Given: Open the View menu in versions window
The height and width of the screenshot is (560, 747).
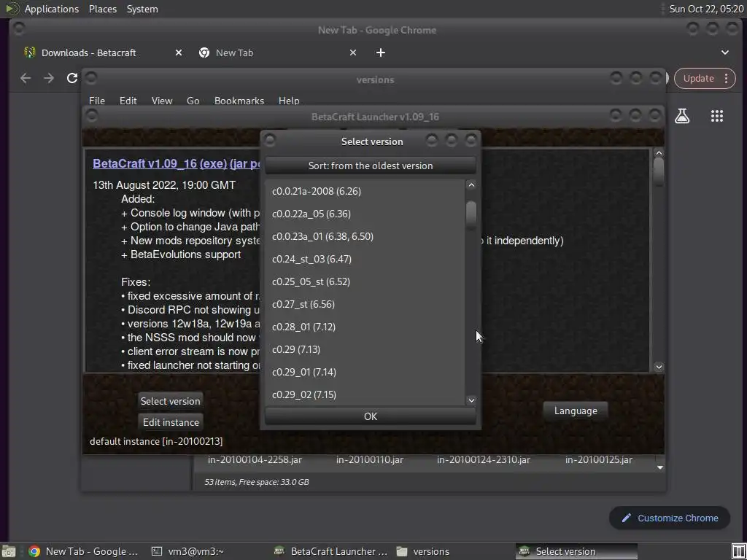Looking at the screenshot, I should click(161, 101).
